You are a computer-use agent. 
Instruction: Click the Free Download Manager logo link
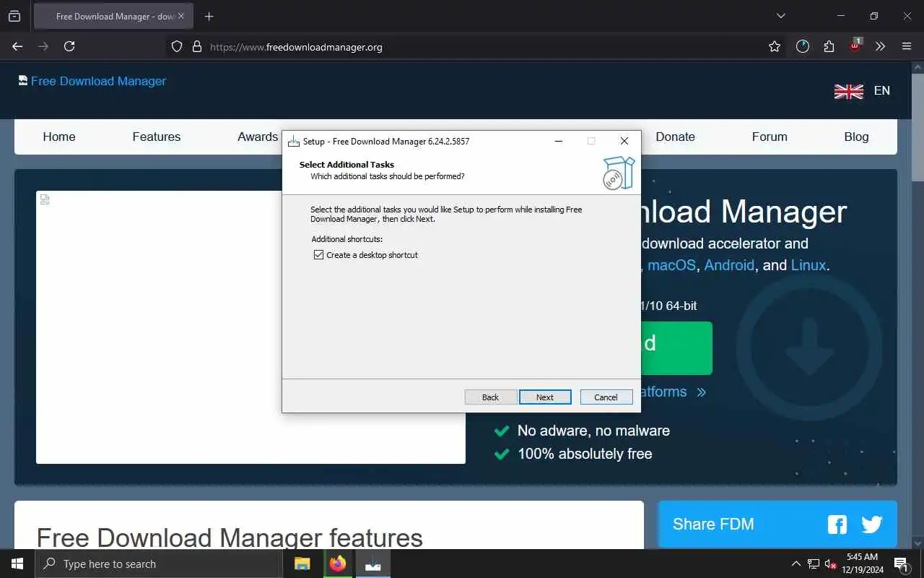coord(92,81)
